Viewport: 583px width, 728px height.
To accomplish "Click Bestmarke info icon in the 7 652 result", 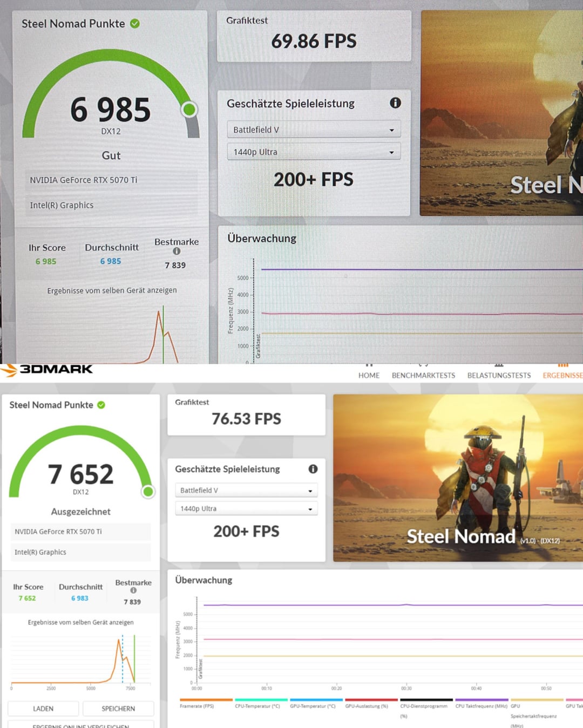I will pos(133,590).
